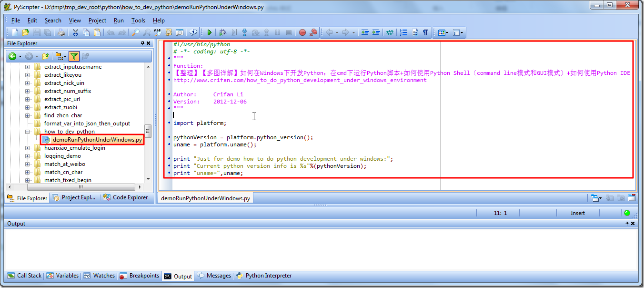Open the Help menu
This screenshot has height=288, width=644.
[x=159, y=21]
